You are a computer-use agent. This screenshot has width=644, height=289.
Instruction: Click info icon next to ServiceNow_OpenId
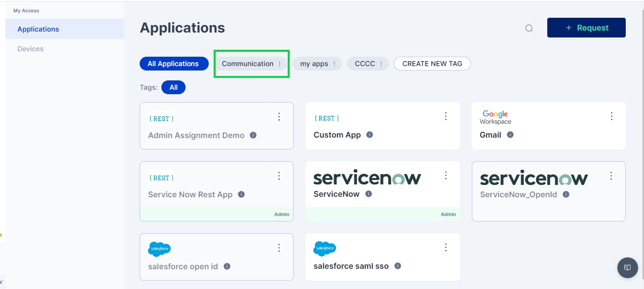[566, 194]
